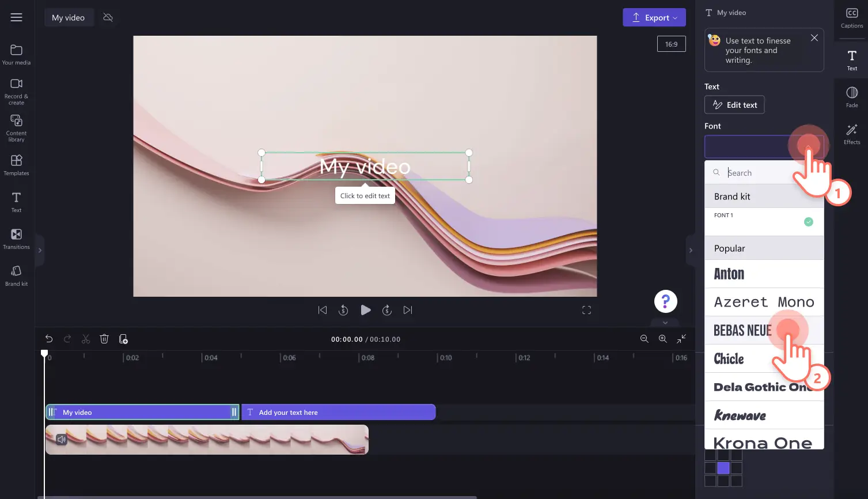Click the Undo icon

49,339
